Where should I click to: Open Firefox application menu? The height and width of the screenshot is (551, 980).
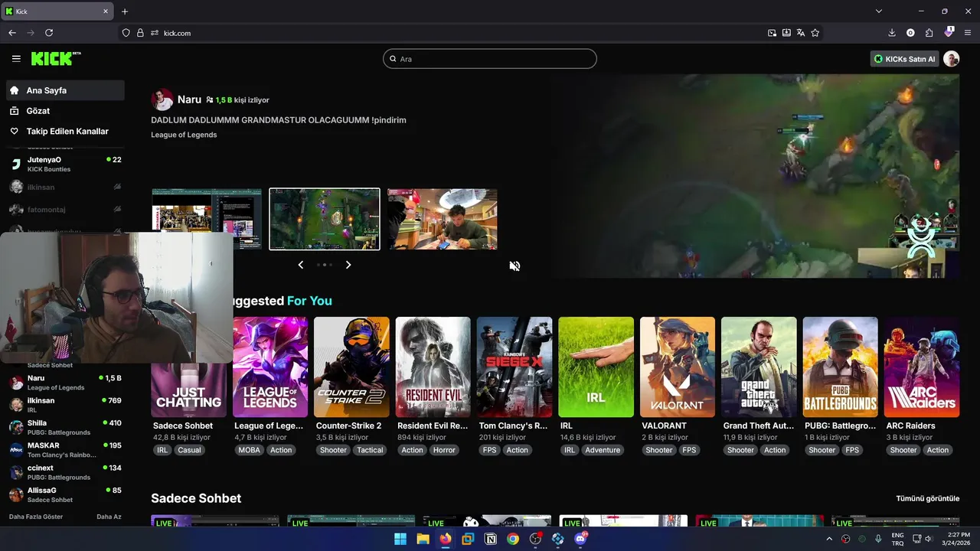968,33
